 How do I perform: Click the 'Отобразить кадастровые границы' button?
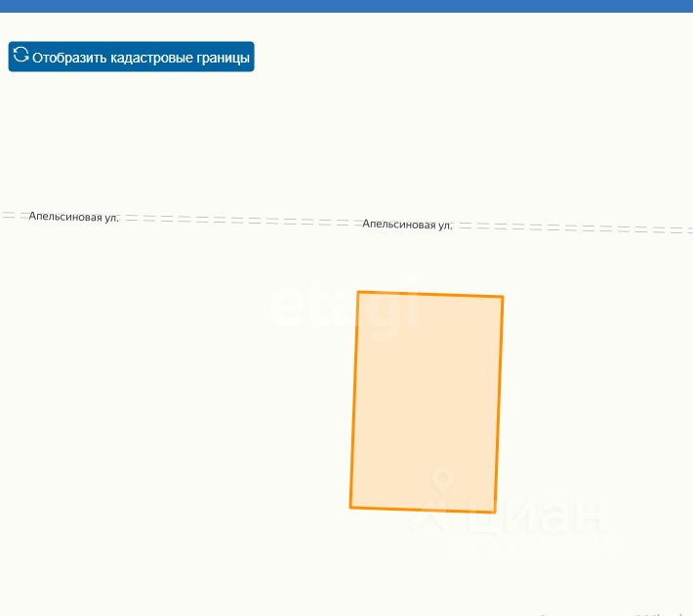click(131, 57)
